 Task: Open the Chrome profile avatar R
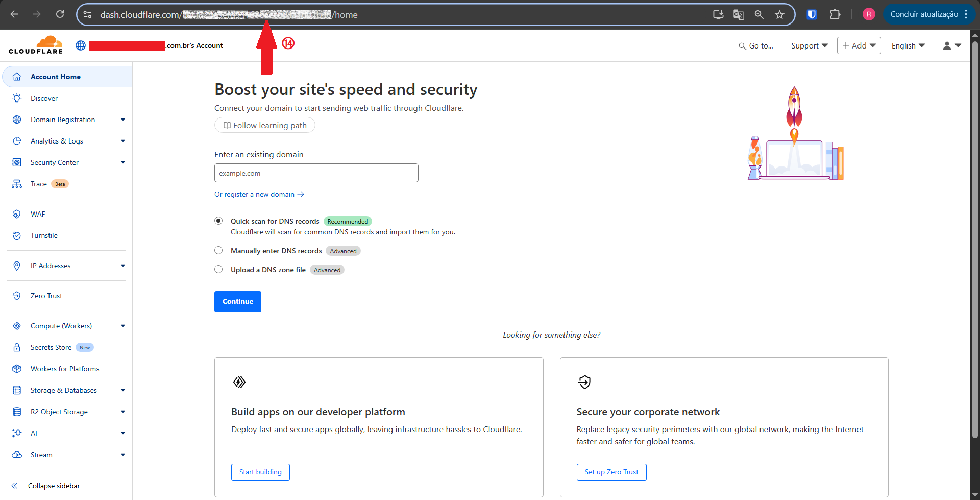click(869, 14)
